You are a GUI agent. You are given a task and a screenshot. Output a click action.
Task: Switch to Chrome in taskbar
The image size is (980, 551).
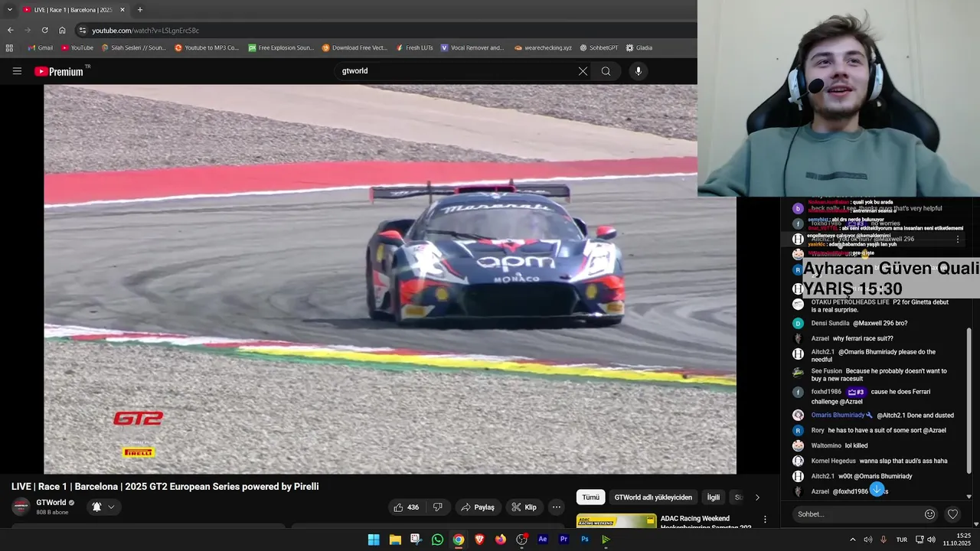click(458, 540)
